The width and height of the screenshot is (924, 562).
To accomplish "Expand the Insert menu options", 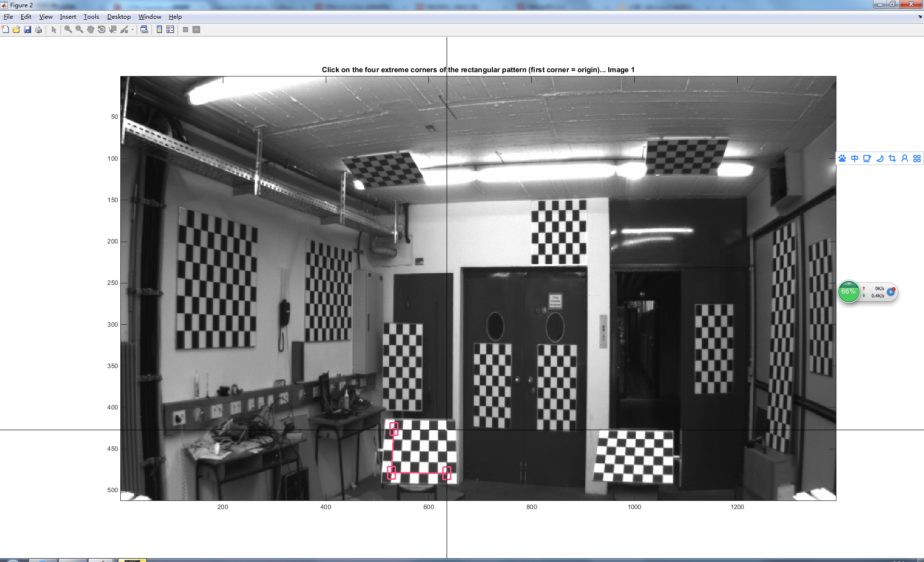I will (68, 16).
